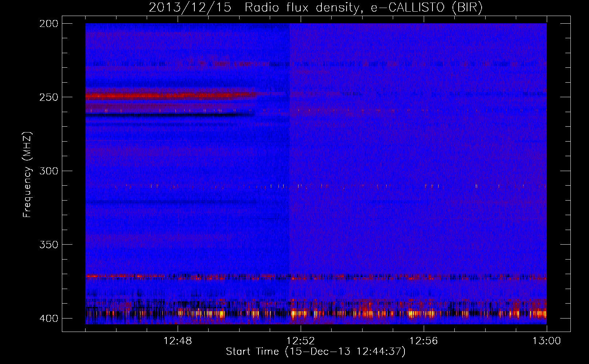This screenshot has height=364, width=589.
Task: Click the 13:00 time axis label
Action: pyautogui.click(x=547, y=341)
